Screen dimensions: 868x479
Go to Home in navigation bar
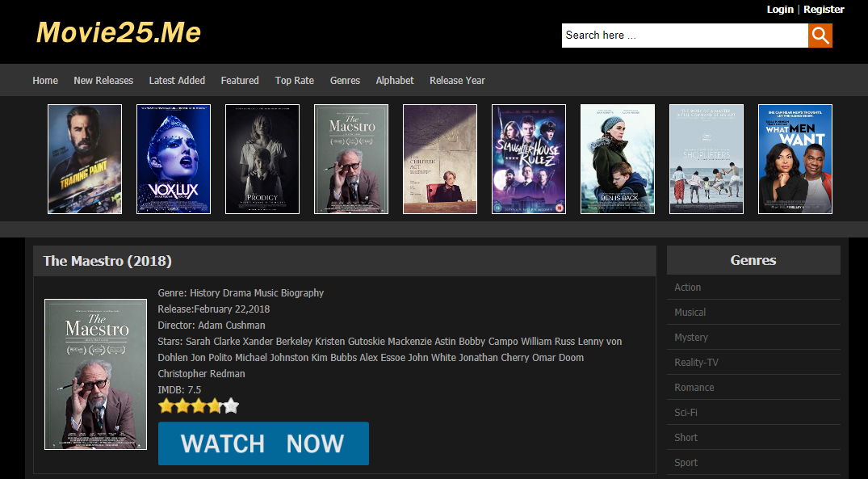[x=45, y=80]
